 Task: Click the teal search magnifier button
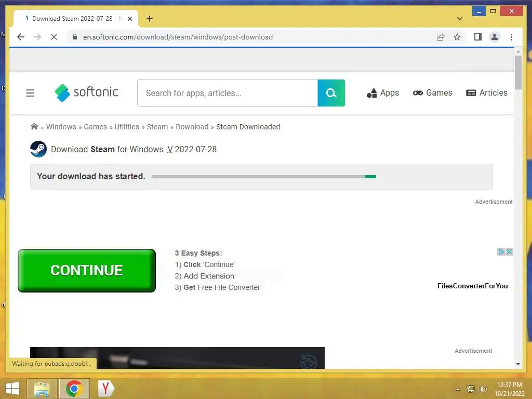[331, 93]
